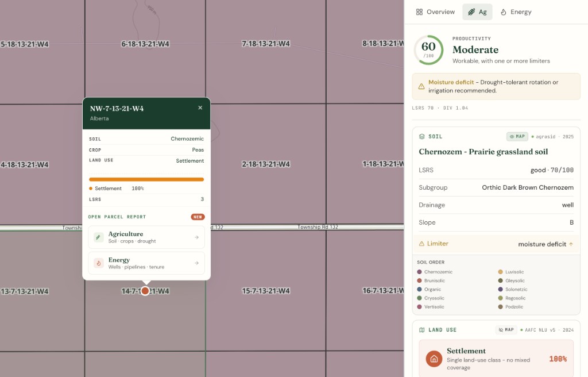
Task: Click the 'Peas' crop value
Action: 198,150
